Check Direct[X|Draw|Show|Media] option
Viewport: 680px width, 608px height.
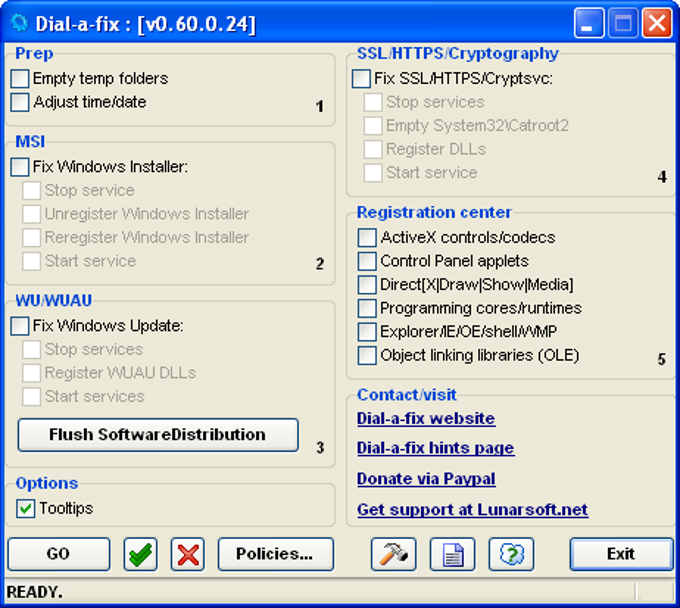click(367, 285)
